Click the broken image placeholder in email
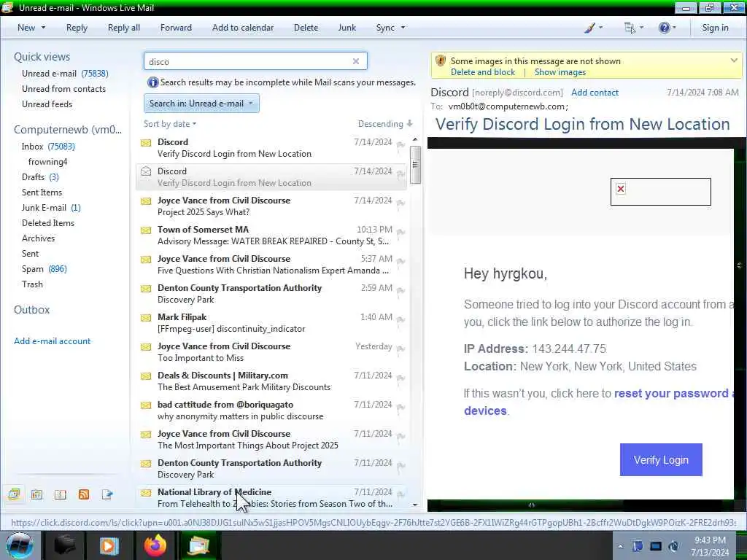747x560 pixels. coord(660,192)
